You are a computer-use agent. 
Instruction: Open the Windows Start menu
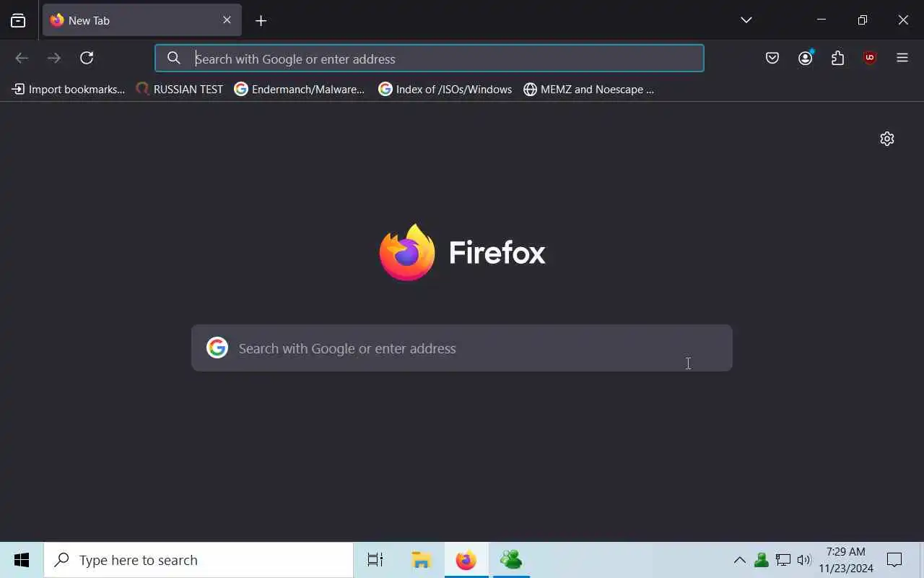click(x=22, y=560)
